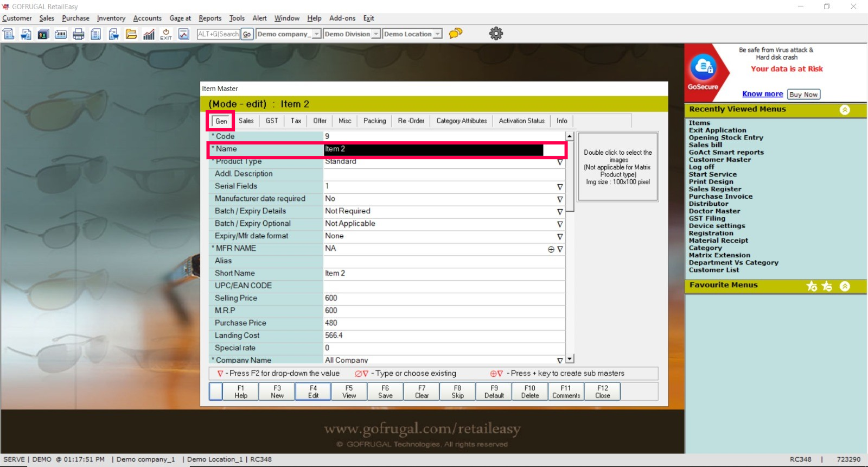Open the Demo Division combo box
868x467 pixels.
[375, 34]
